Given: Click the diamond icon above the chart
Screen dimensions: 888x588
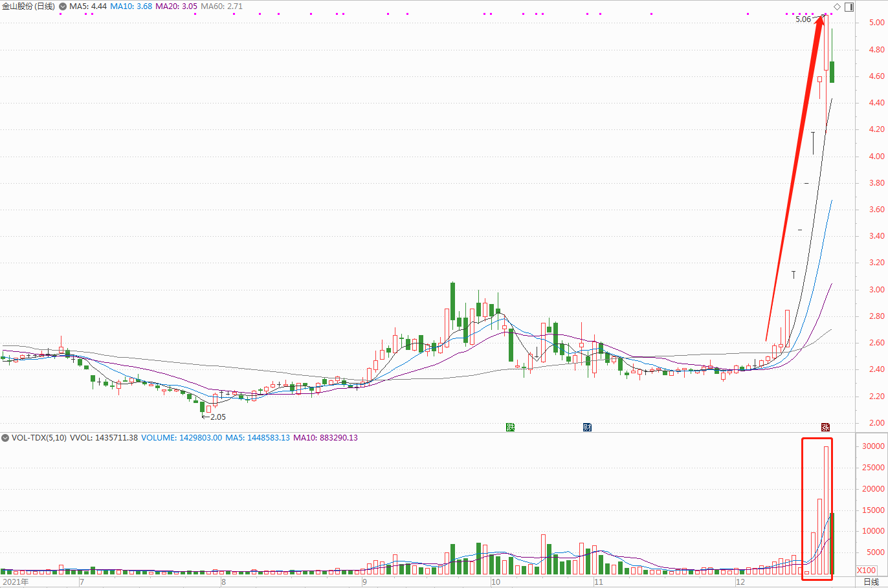Looking at the screenshot, I should click(837, 6).
